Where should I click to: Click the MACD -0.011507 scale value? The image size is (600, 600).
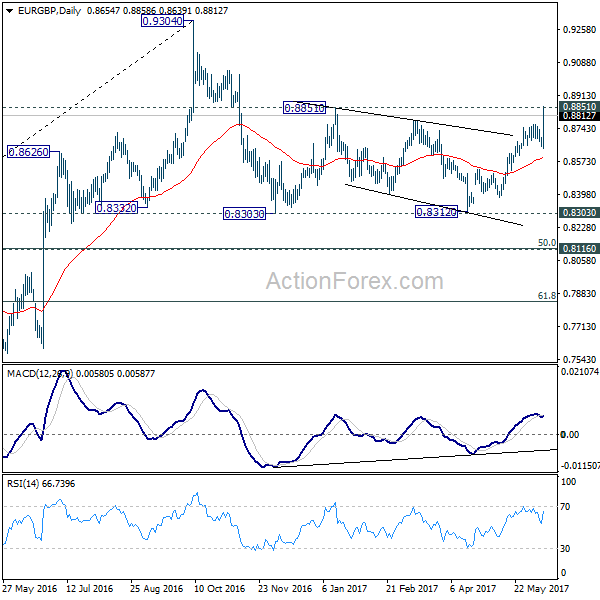580,466
